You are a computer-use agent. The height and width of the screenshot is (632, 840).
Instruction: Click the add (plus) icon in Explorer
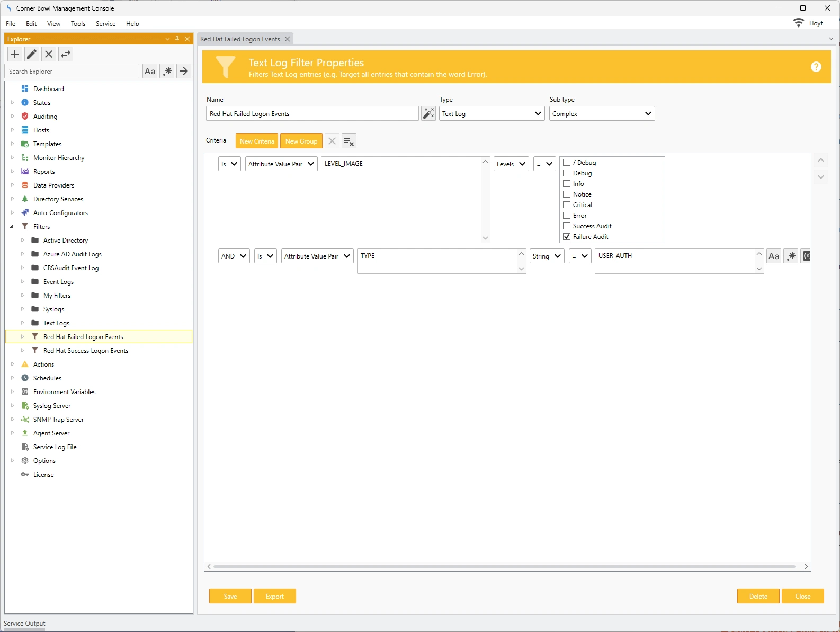click(x=15, y=54)
